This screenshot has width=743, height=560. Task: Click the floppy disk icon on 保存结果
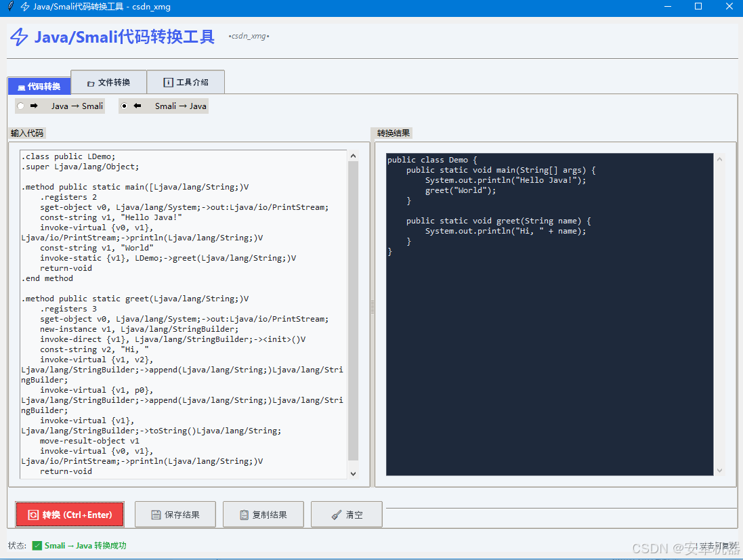coord(156,515)
